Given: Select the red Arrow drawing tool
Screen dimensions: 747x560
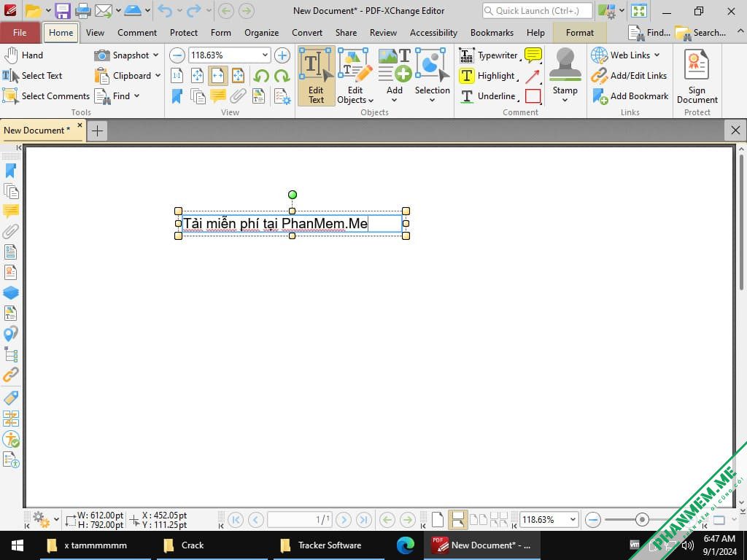Looking at the screenshot, I should (533, 76).
